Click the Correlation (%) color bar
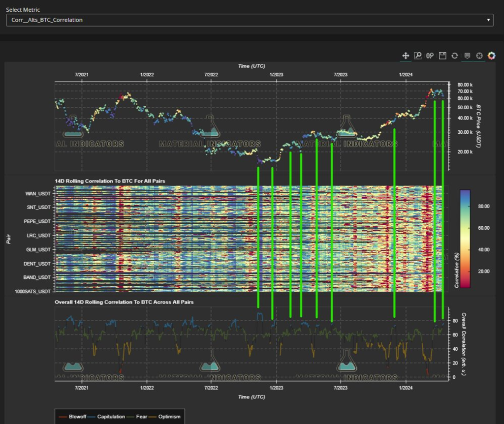This screenshot has width=504, height=424. 464,239
